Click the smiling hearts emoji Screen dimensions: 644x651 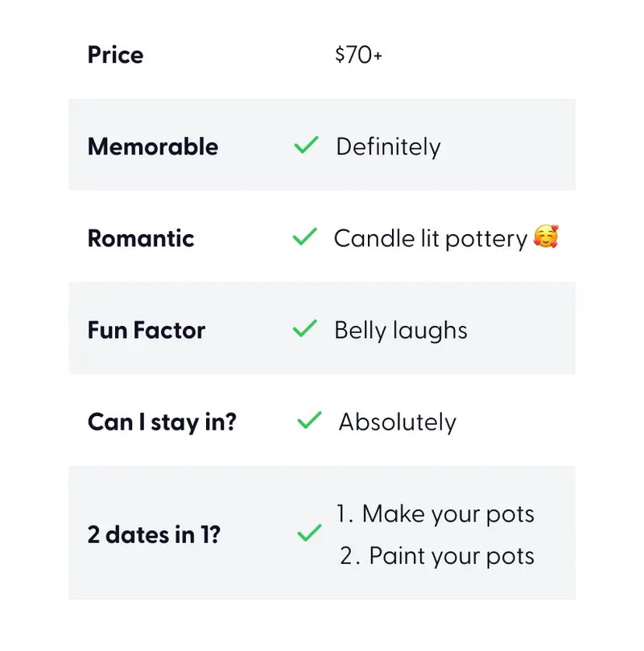tap(546, 237)
